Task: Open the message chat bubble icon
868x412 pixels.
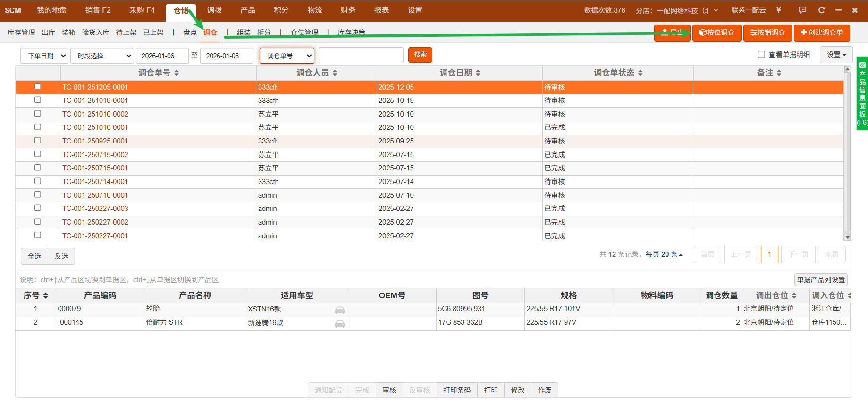Action: [802, 10]
